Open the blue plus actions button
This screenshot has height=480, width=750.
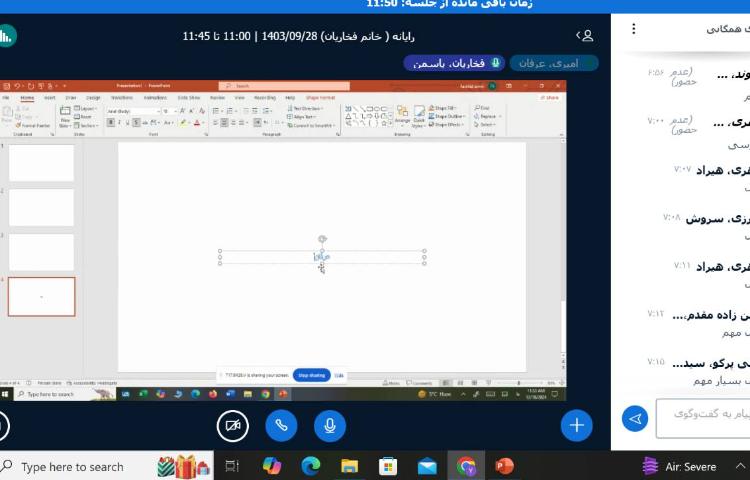576,425
